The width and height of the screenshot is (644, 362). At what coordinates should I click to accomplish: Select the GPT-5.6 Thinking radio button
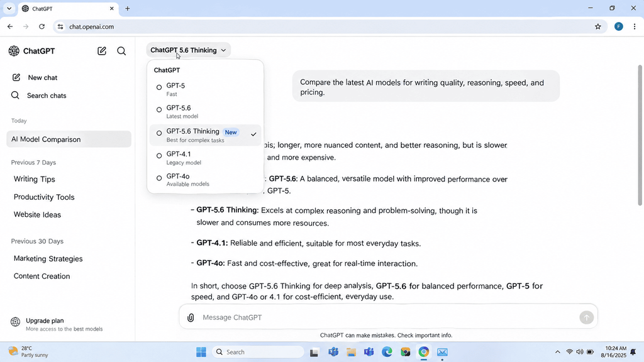click(x=159, y=133)
